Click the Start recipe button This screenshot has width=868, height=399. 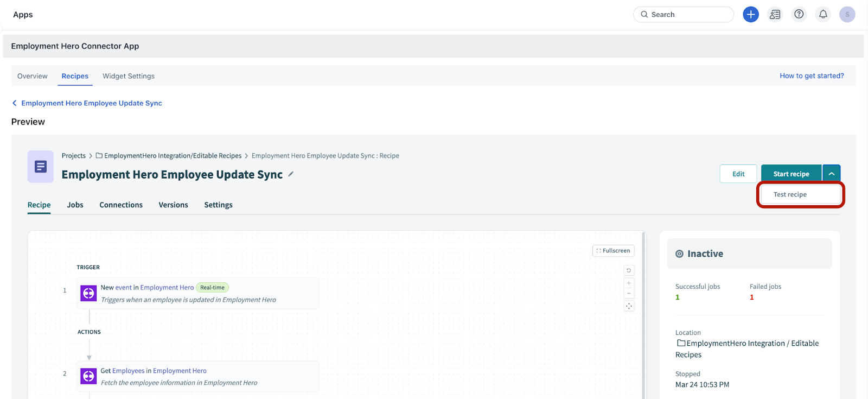pos(792,174)
